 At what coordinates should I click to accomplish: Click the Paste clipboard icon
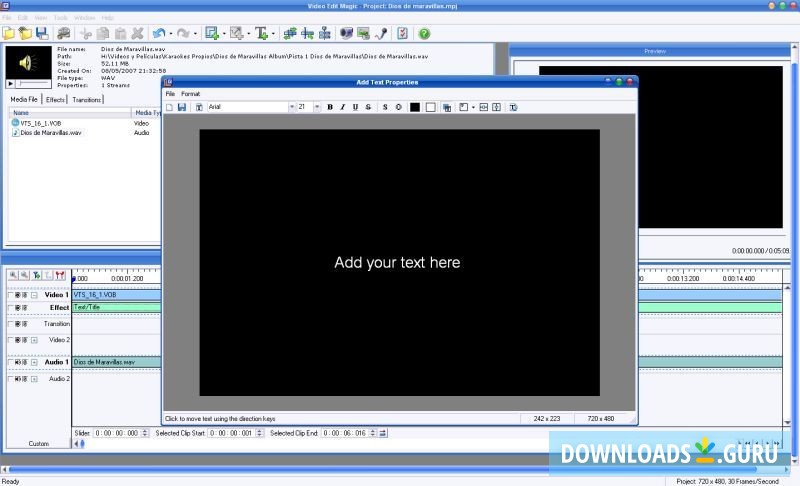click(120, 34)
